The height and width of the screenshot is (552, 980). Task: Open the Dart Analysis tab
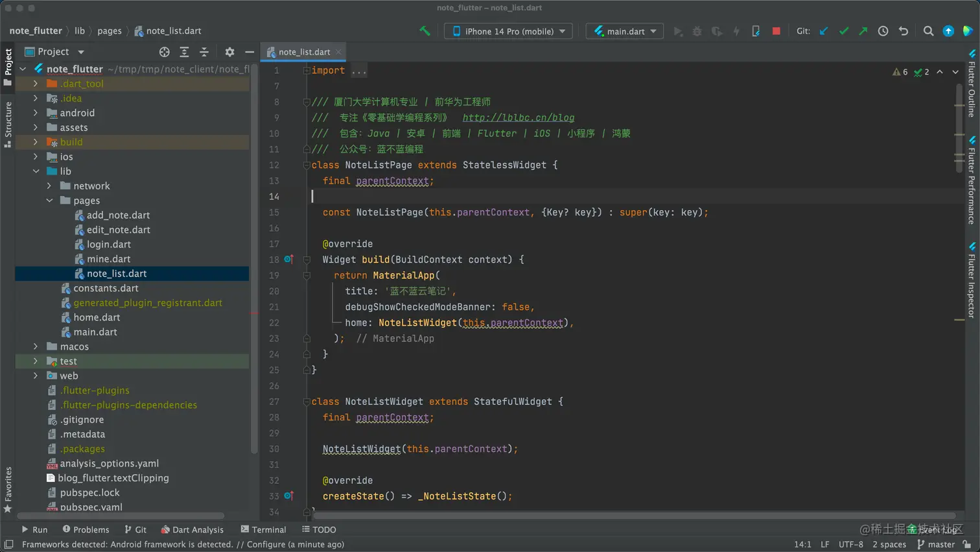pyautogui.click(x=192, y=530)
